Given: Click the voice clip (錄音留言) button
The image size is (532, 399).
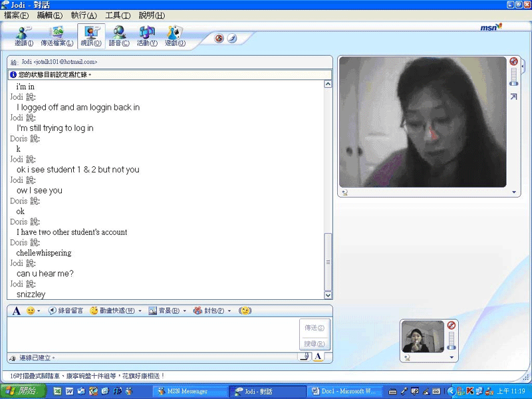Looking at the screenshot, I should 65,311.
